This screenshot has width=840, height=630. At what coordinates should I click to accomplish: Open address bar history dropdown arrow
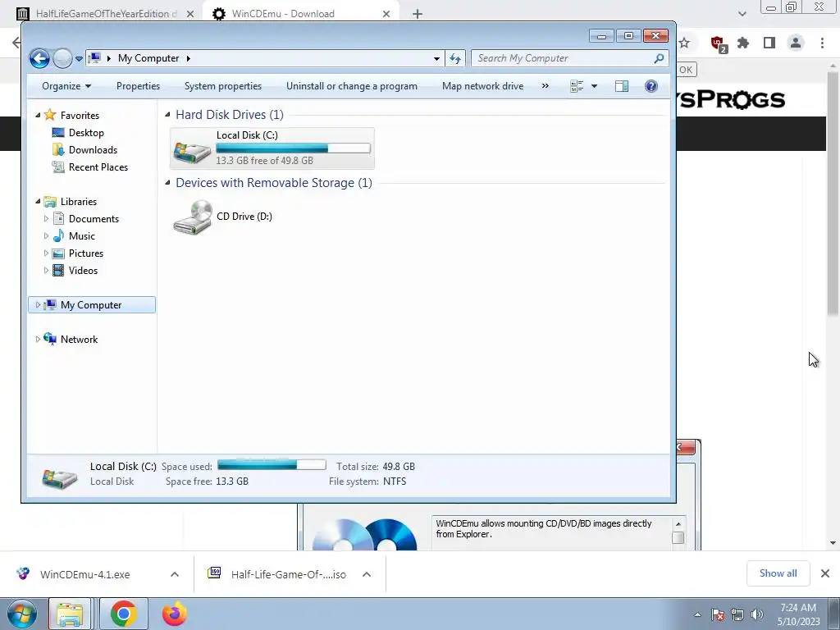(x=436, y=58)
